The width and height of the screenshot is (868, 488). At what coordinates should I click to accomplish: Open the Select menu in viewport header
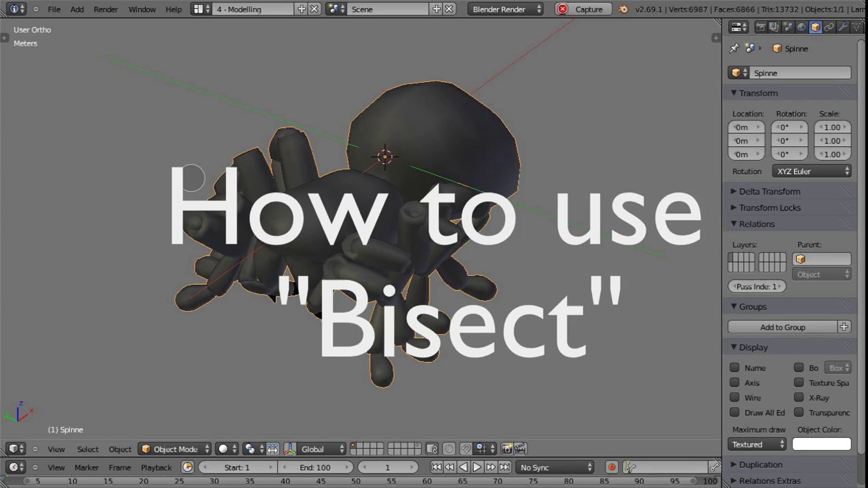[88, 449]
